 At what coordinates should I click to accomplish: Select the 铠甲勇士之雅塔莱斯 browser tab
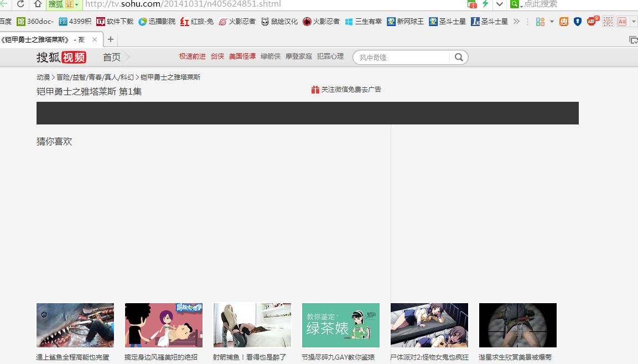tap(45, 39)
